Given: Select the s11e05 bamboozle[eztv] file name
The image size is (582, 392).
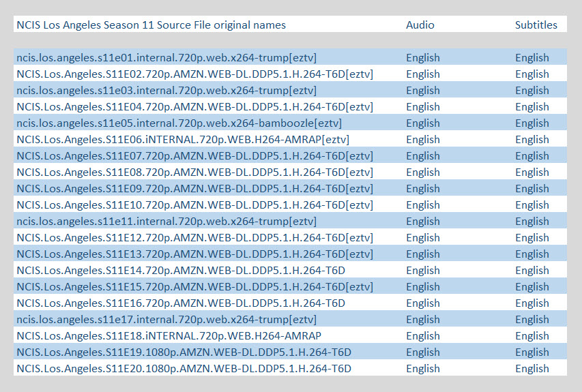Looking at the screenshot, I should (x=179, y=123).
